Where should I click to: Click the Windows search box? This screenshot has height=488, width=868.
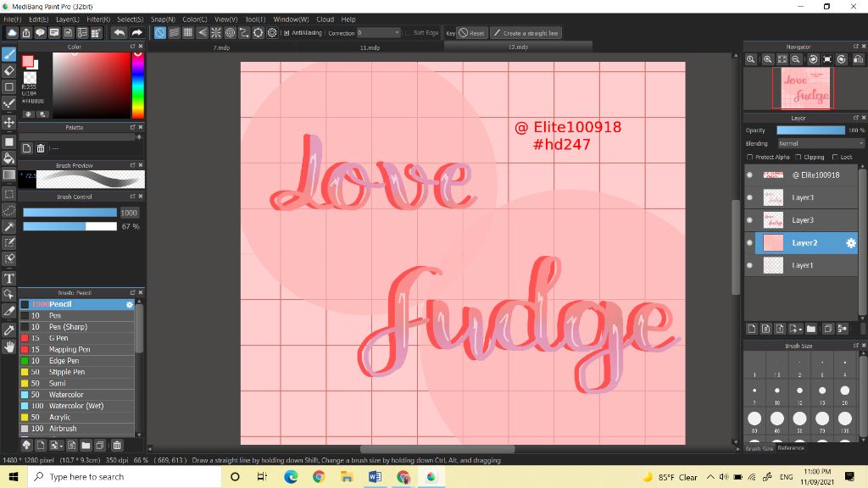tap(125, 477)
